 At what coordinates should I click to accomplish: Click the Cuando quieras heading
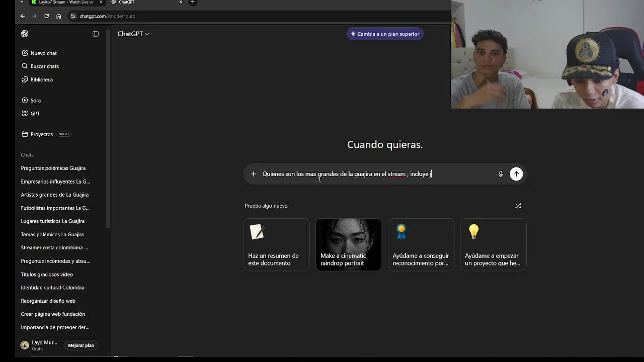(385, 145)
